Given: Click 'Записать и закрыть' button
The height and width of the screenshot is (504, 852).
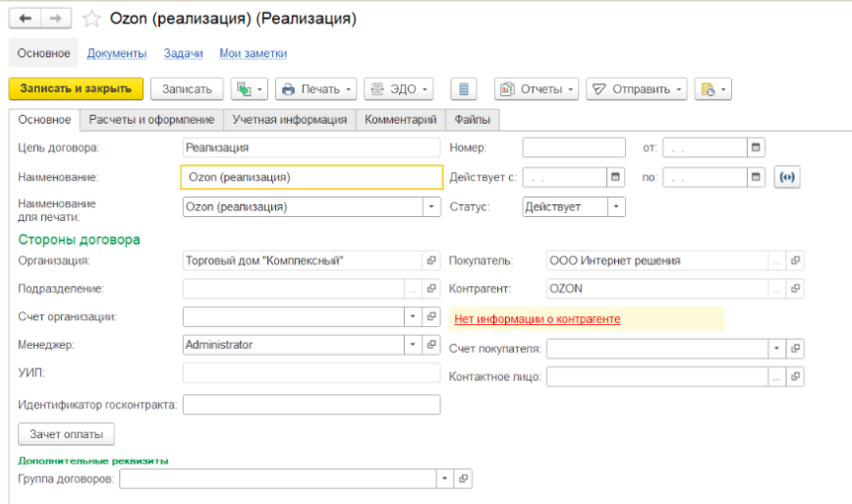Looking at the screenshot, I should 76,88.
